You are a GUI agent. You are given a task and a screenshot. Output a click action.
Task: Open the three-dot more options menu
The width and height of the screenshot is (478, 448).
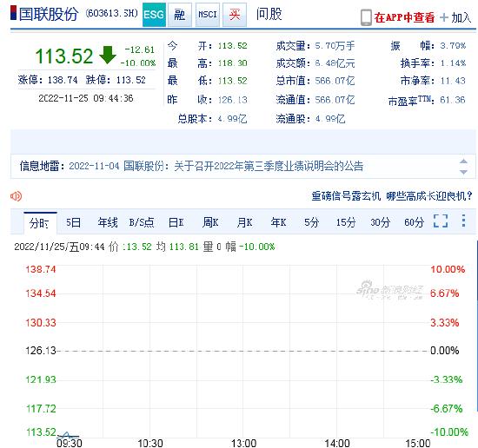click(463, 221)
